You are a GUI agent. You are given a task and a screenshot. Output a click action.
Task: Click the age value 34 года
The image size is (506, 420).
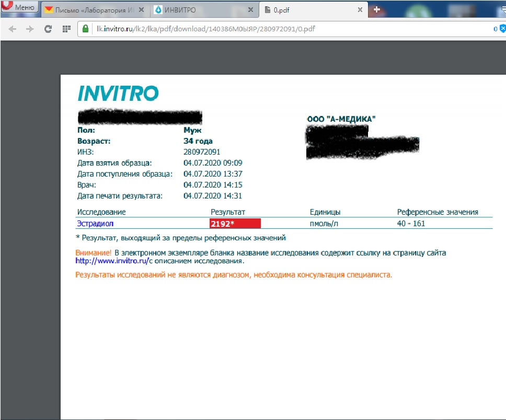[198, 141]
